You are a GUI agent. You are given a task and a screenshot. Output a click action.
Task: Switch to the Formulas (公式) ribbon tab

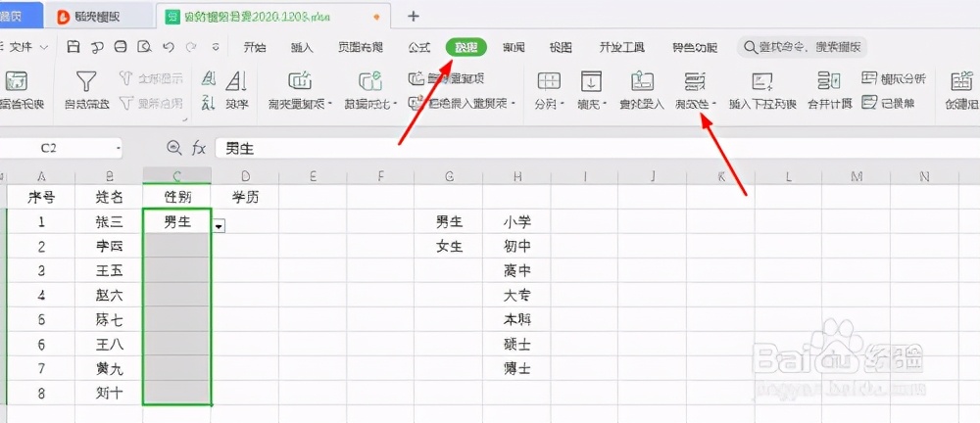(419, 47)
